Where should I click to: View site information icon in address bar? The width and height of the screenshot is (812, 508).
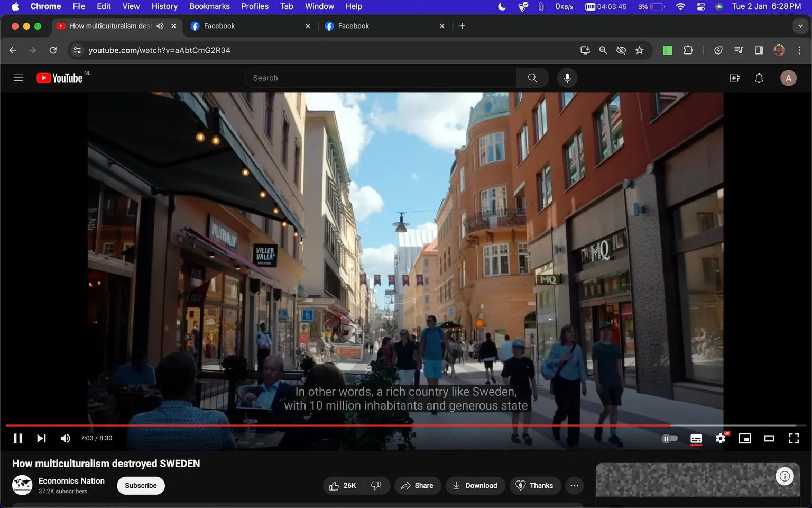(77, 50)
